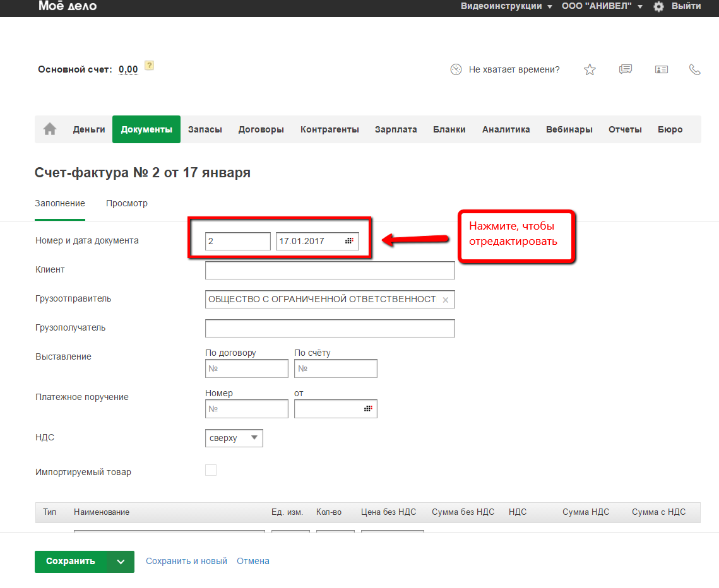Open the Контрагенты menu section
Screen dimensions: 719x588
click(x=330, y=129)
